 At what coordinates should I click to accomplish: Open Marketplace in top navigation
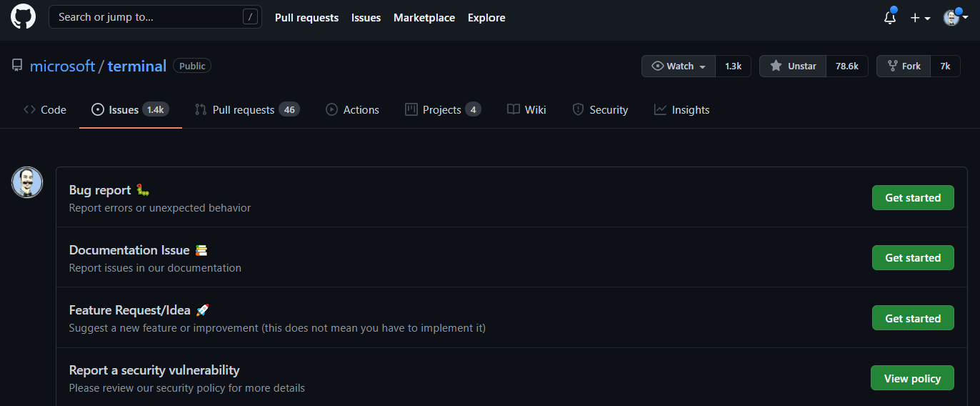(424, 18)
